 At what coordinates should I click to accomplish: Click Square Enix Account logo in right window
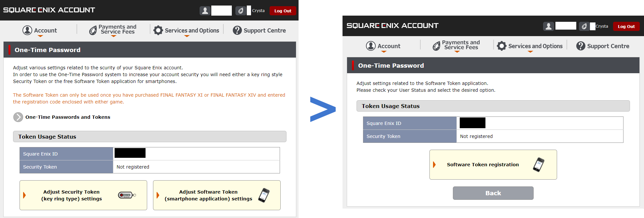(393, 26)
